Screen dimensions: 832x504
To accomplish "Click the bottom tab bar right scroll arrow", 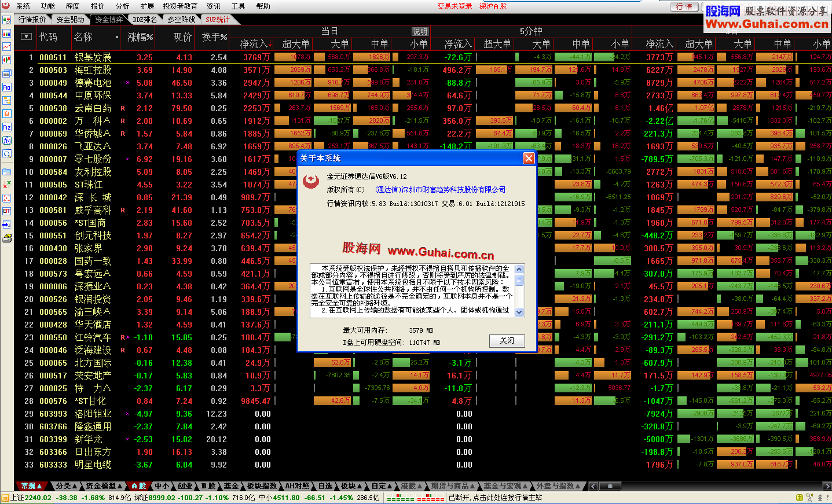I will (x=827, y=486).
